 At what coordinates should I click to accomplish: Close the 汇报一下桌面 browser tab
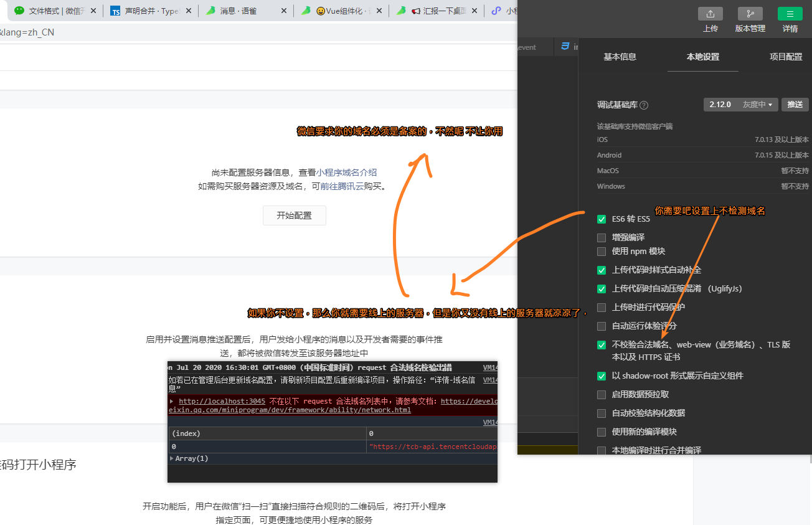[474, 11]
